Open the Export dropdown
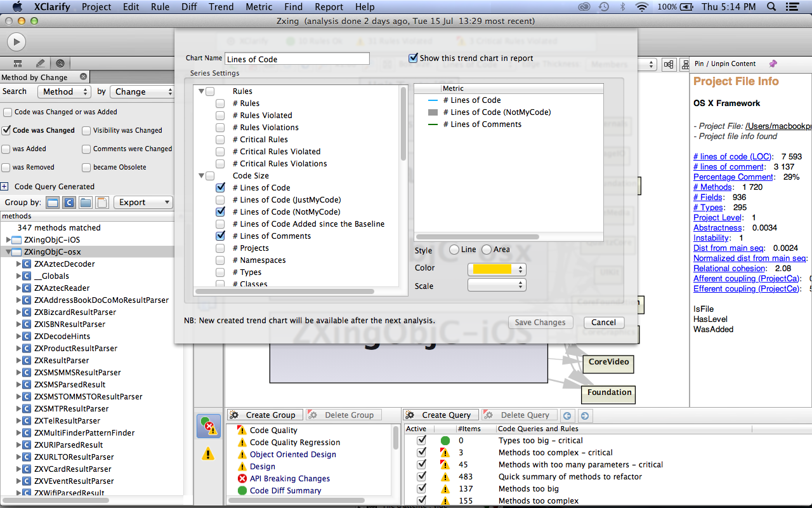 [x=143, y=203]
